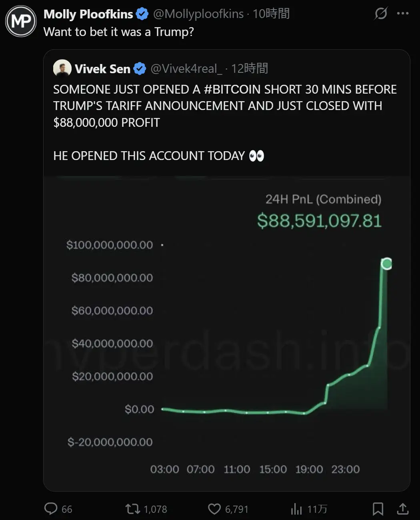Click the Grok icon on the post
Screen dimensions: 420x520
[x=380, y=14]
